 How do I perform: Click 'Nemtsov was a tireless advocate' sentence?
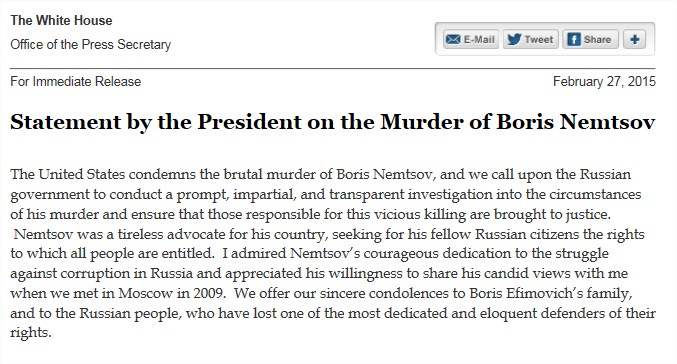coord(120,234)
